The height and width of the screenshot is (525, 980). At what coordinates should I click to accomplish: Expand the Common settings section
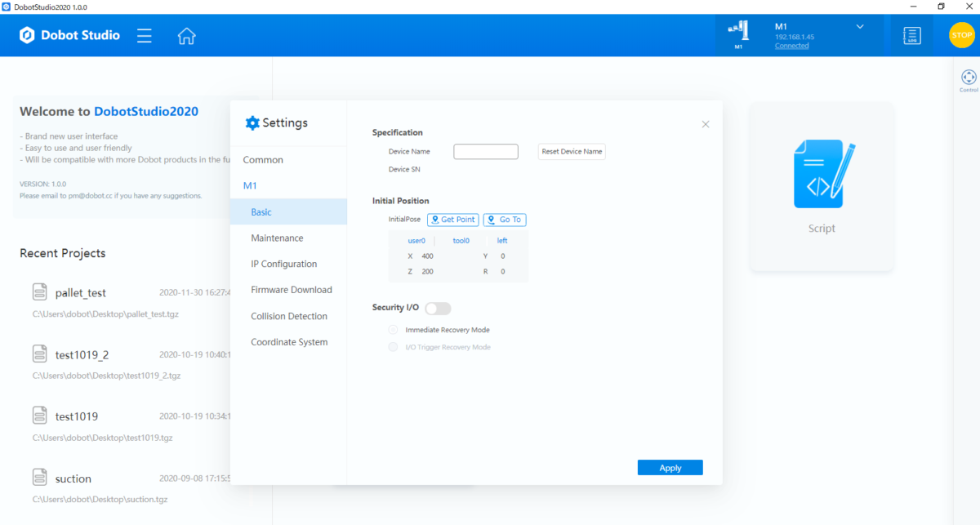pyautogui.click(x=263, y=160)
